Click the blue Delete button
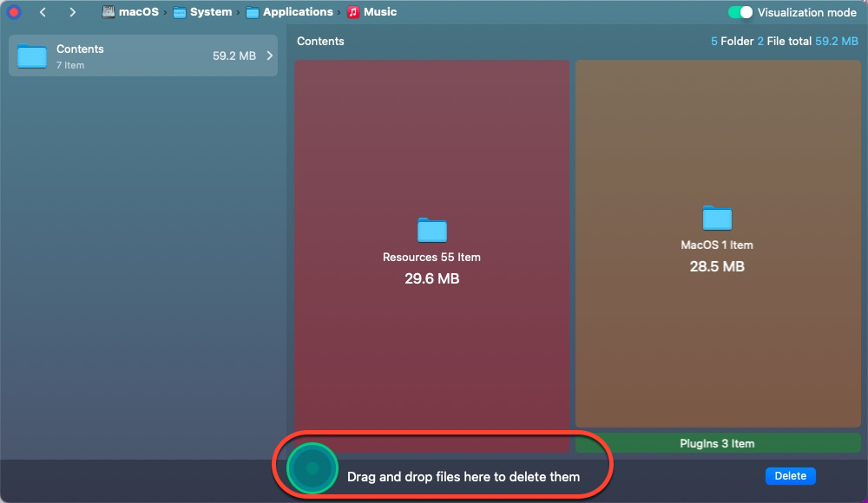868x503 pixels. point(790,475)
